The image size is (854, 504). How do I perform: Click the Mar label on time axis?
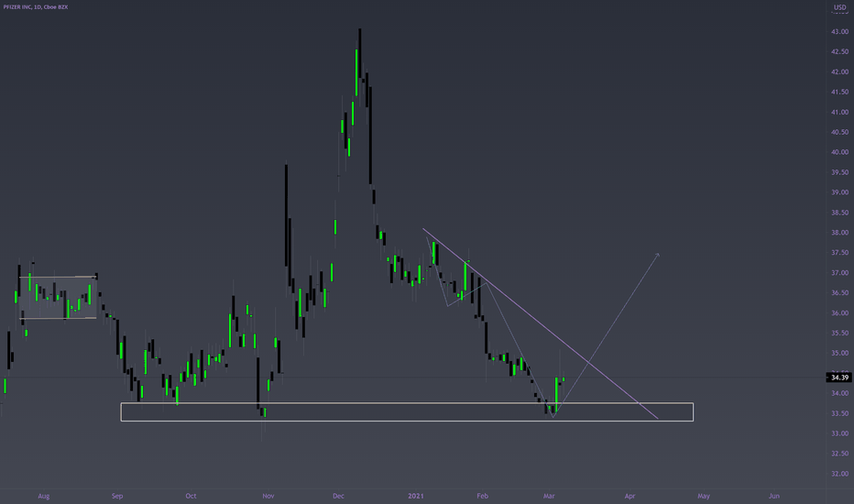[x=549, y=497]
